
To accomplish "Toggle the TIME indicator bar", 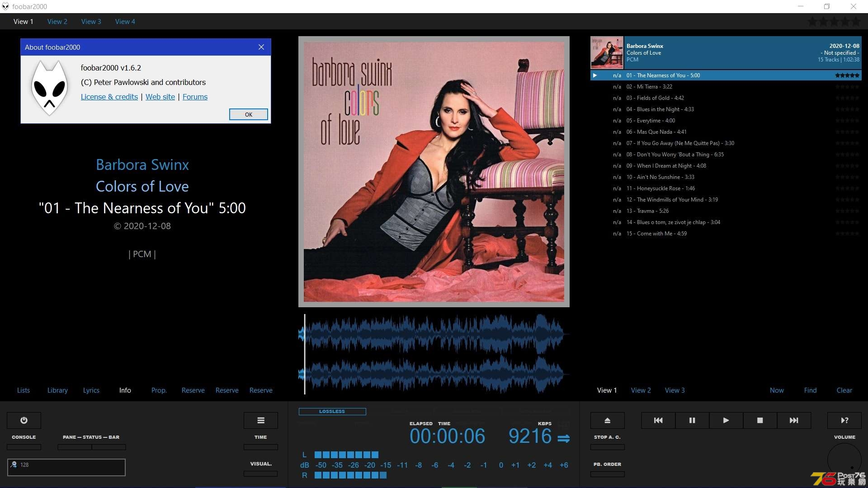I will point(261,447).
